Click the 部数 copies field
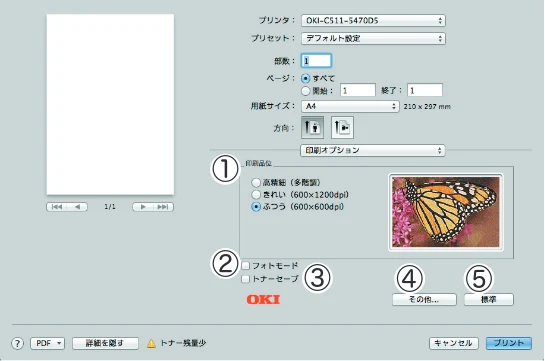 point(316,61)
